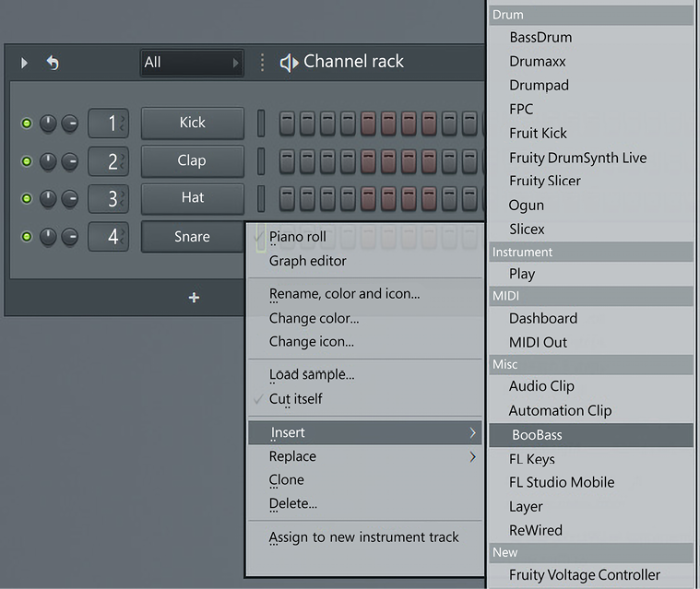Choose Graph editor from context menu

click(x=365, y=261)
